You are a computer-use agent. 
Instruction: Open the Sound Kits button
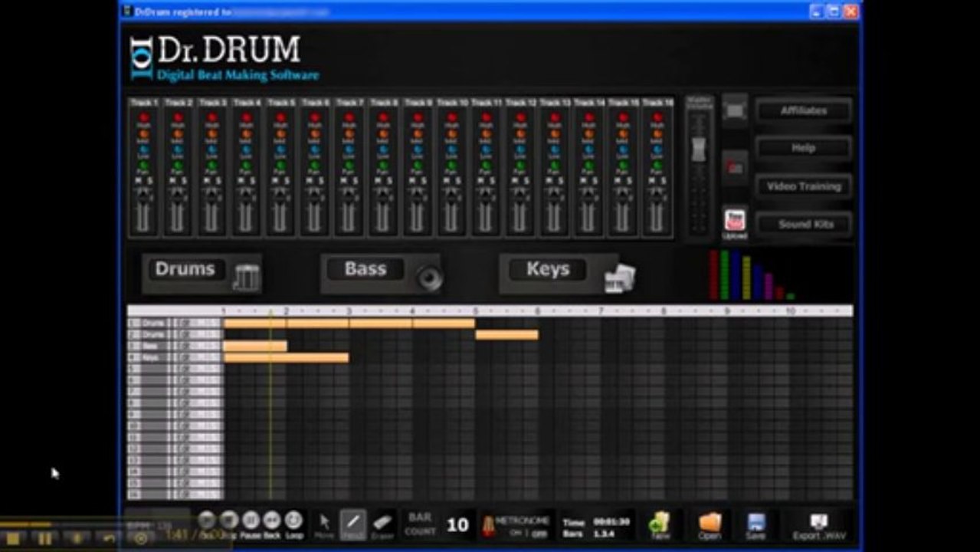[x=803, y=224]
